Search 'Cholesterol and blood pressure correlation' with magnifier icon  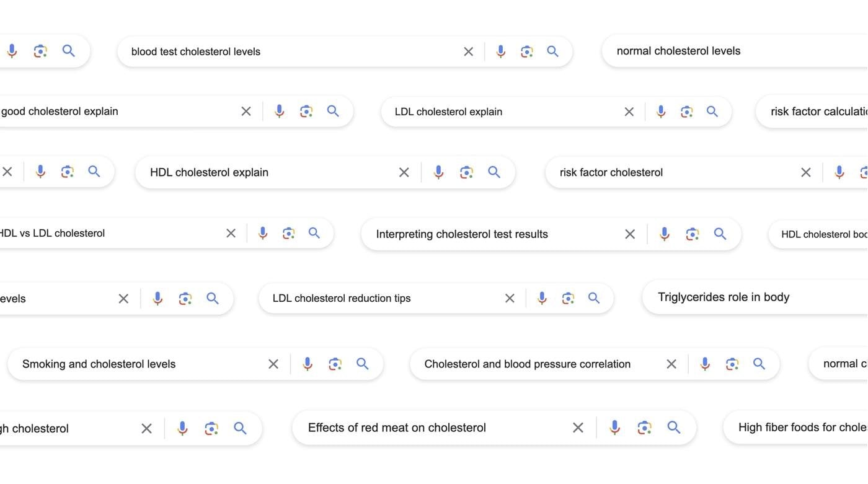click(x=759, y=364)
